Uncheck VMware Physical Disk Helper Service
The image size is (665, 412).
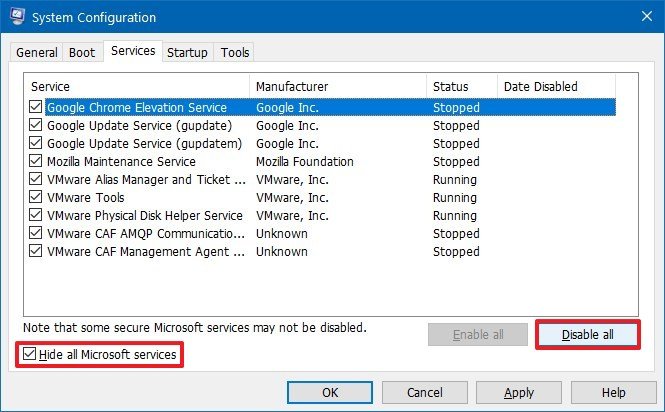point(36,216)
